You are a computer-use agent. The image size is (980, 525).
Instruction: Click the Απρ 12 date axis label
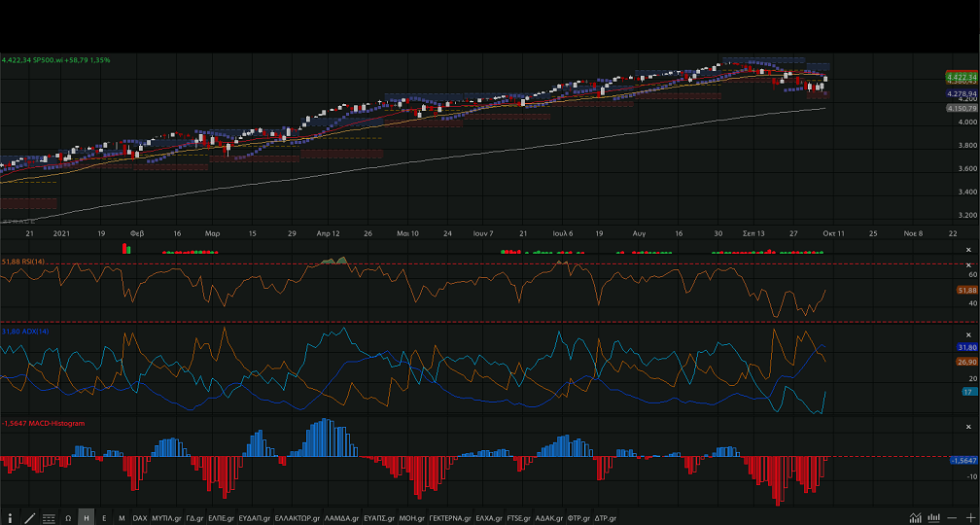click(x=329, y=233)
